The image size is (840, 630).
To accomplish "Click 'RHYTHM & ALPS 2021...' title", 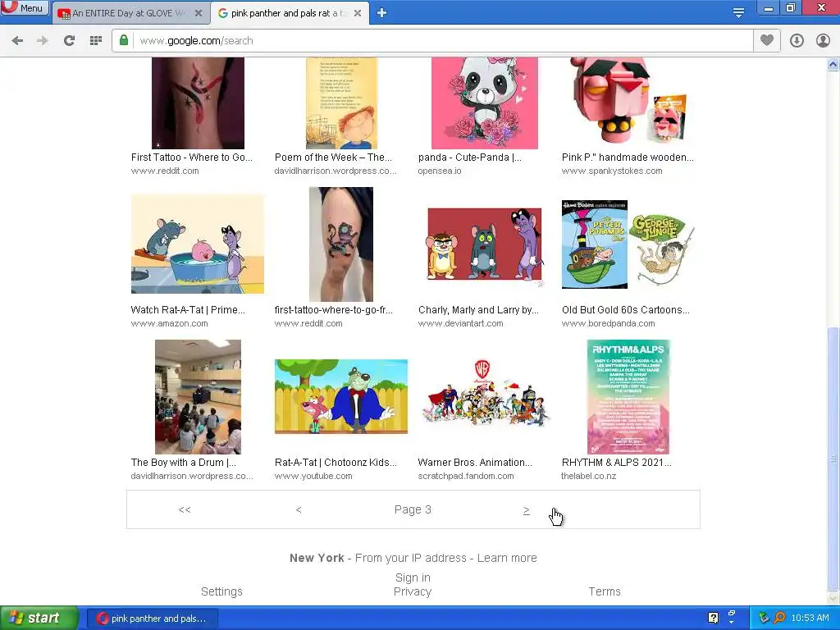I will click(x=617, y=463).
